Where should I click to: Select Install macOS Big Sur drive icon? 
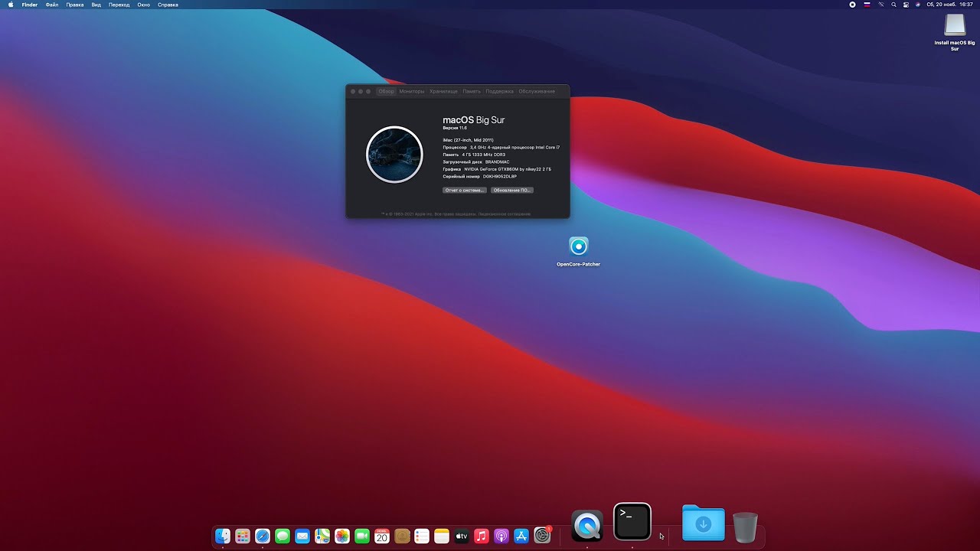point(955,32)
